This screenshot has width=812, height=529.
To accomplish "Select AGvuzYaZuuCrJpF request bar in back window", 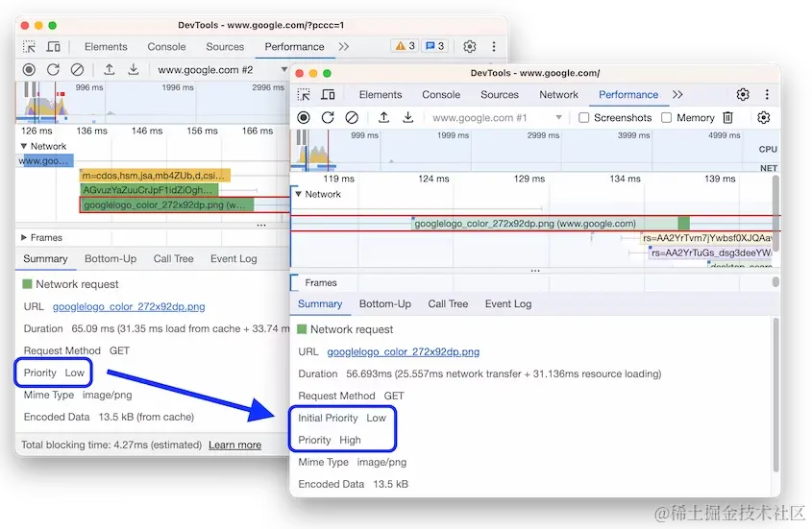I will click(149, 190).
